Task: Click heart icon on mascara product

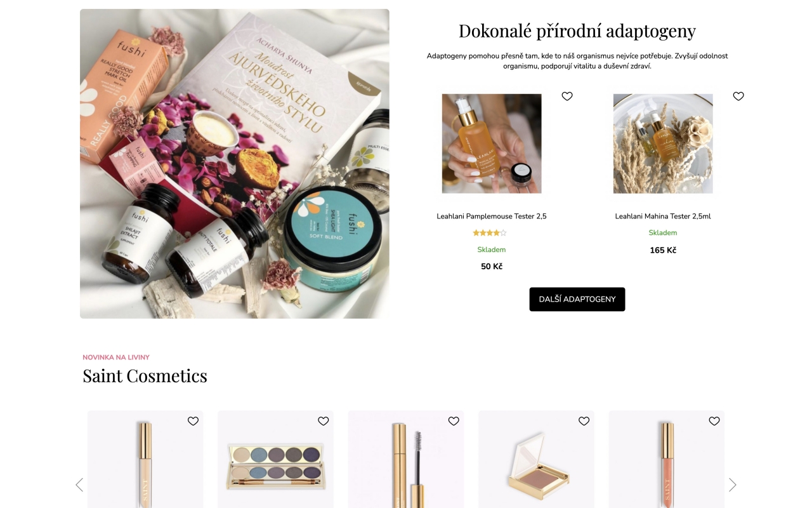Action: 454,421
